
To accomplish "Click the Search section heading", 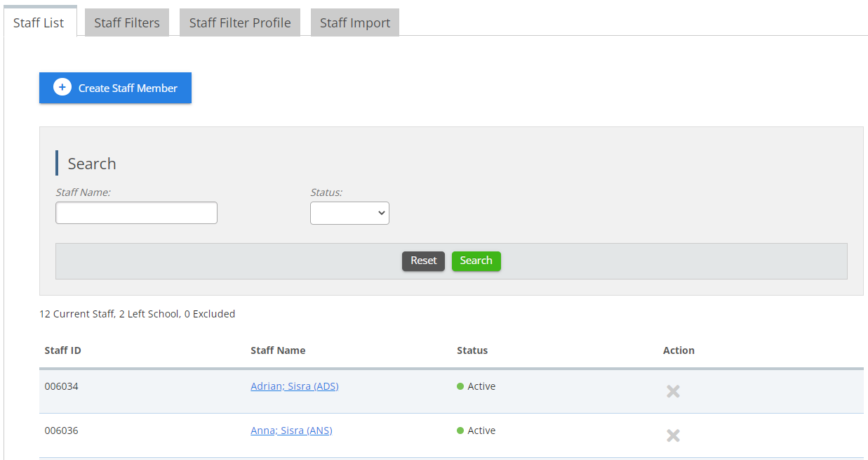I will coord(92,164).
